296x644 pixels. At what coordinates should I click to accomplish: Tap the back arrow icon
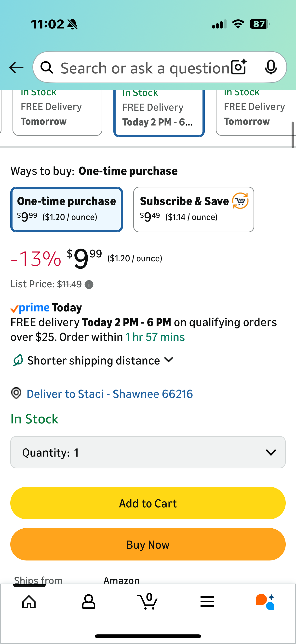tap(16, 68)
